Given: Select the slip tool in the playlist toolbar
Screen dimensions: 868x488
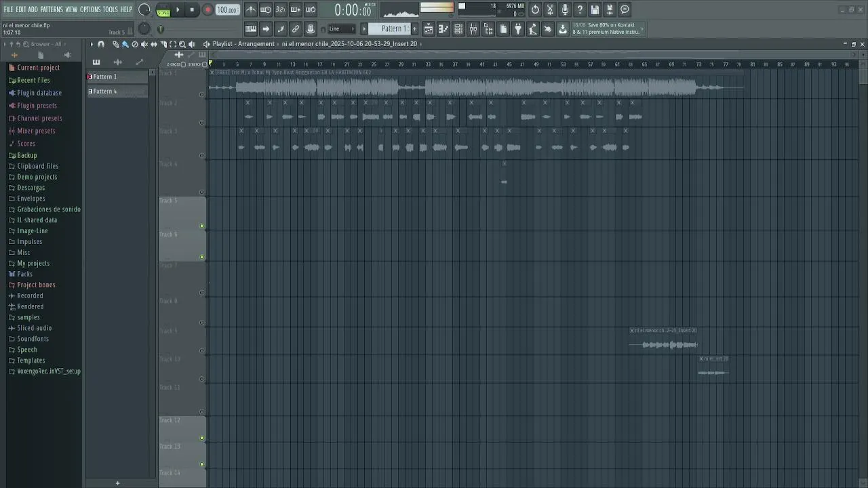Looking at the screenshot, I should point(154,44).
